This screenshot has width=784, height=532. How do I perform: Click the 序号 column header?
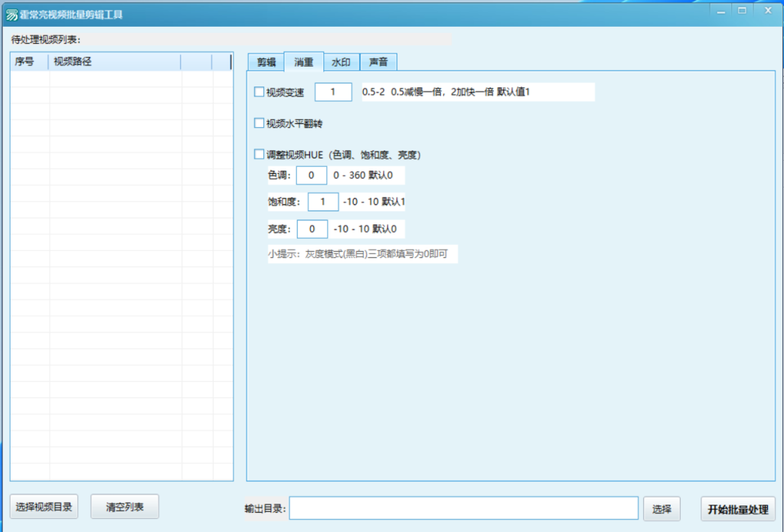click(29, 62)
